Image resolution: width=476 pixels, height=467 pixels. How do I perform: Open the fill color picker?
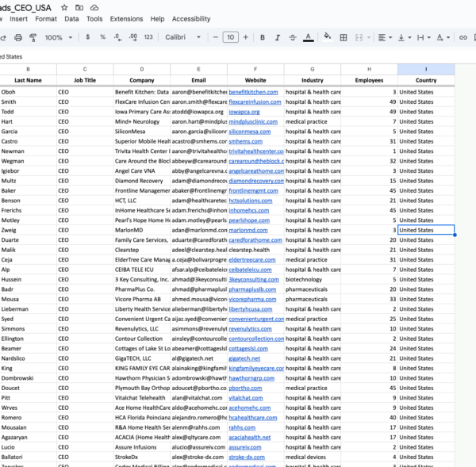pos(327,37)
